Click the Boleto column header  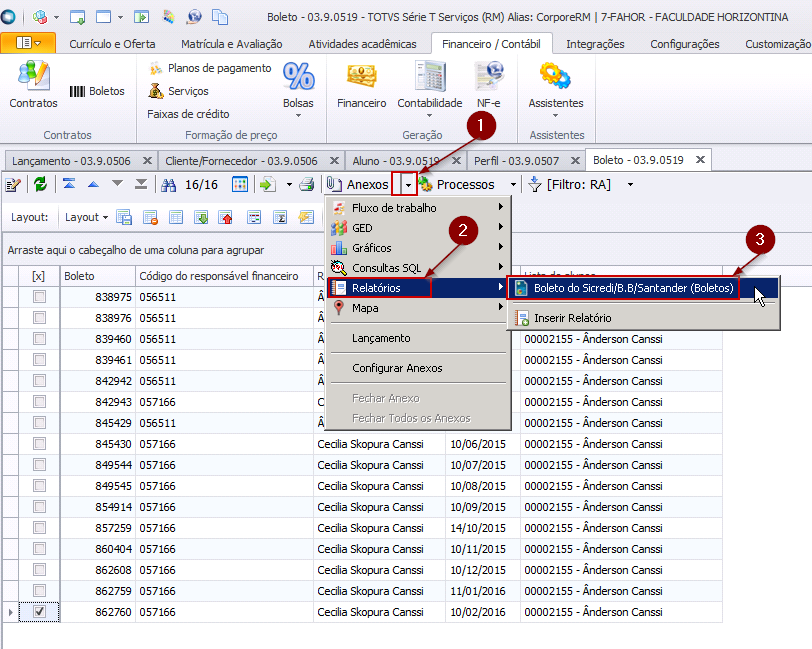(x=95, y=276)
